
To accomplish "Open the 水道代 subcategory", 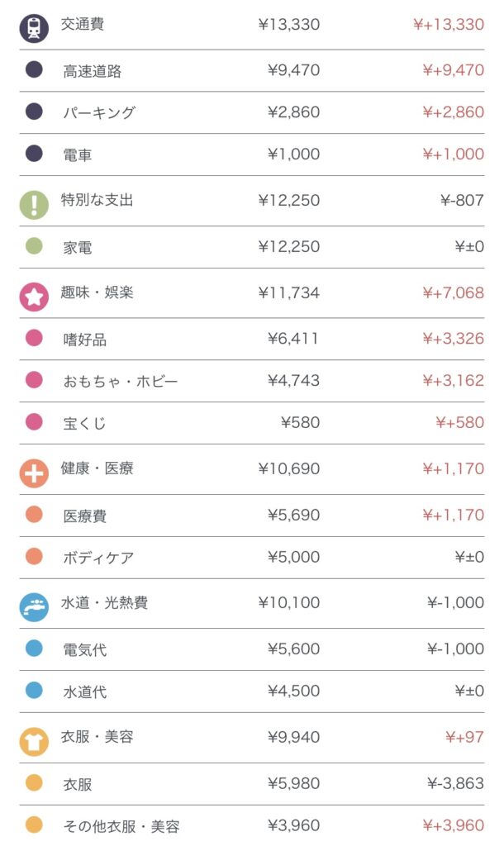I will pyautogui.click(x=84, y=692).
